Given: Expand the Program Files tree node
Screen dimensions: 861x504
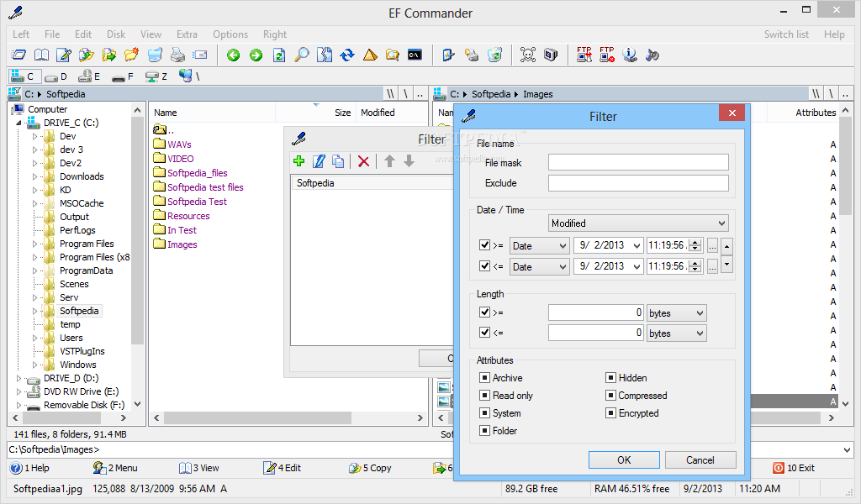Looking at the screenshot, I should (34, 244).
